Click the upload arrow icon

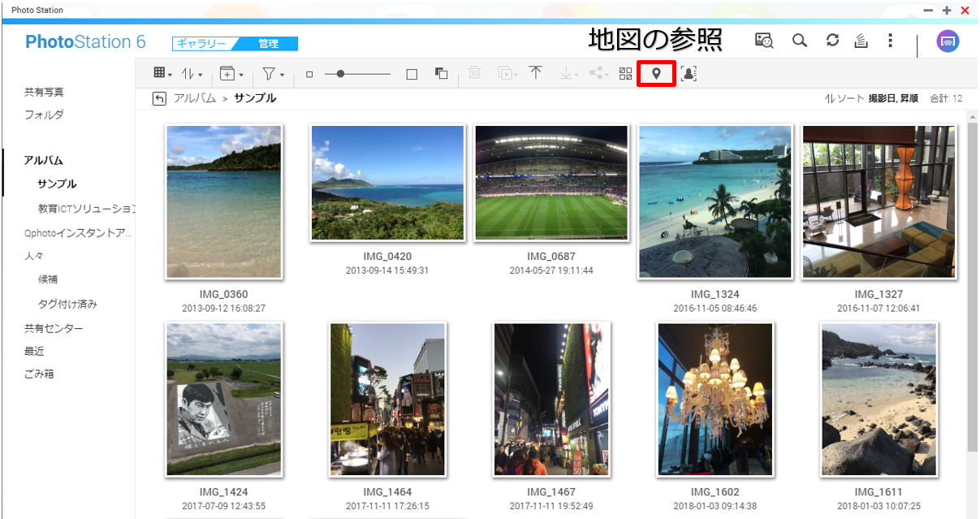pyautogui.click(x=535, y=73)
